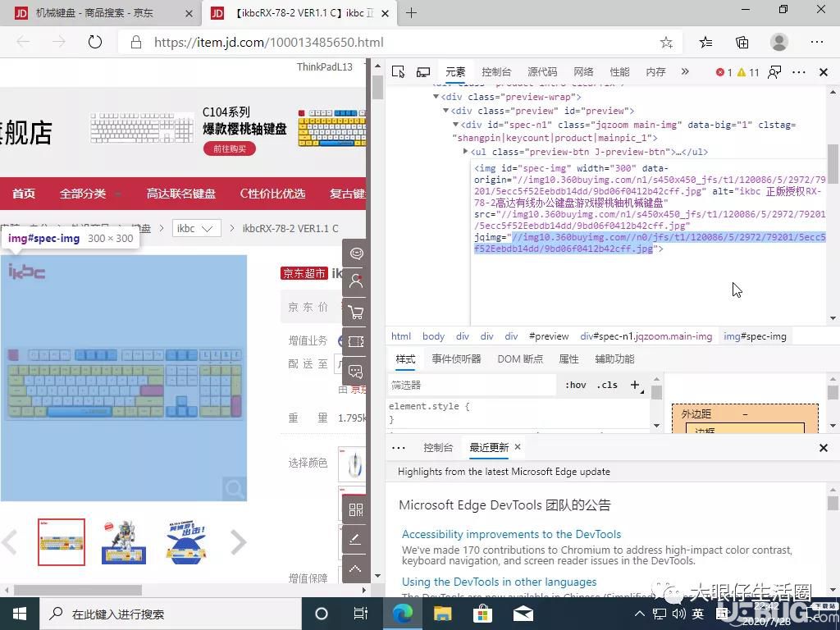Add new style rule plus icon

[635, 385]
